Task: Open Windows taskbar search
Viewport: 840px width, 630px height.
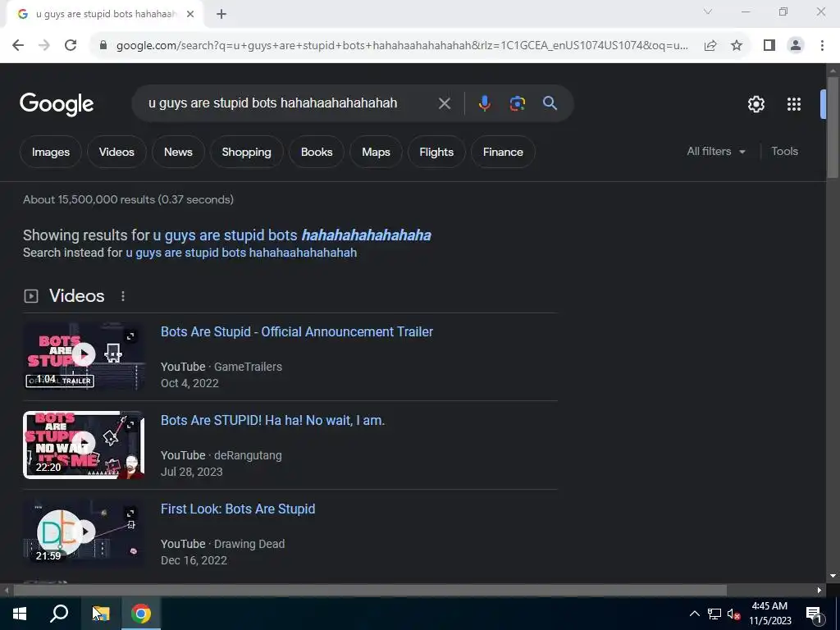Action: point(59,614)
